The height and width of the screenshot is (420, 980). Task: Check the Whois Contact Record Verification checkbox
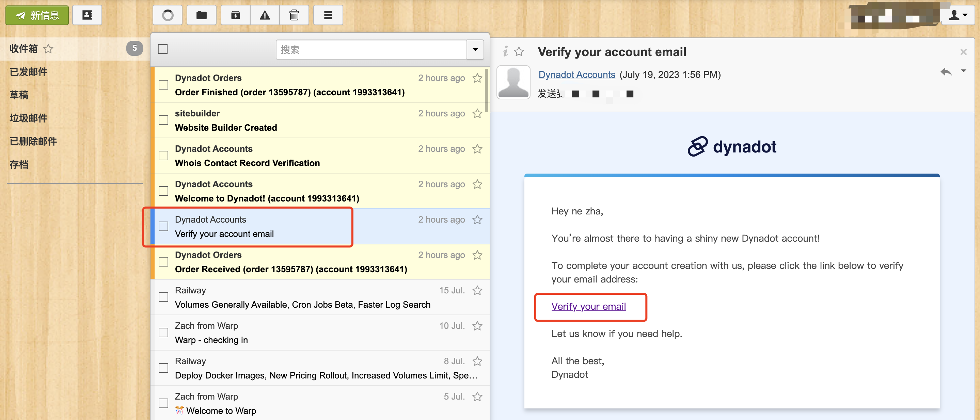tap(163, 156)
